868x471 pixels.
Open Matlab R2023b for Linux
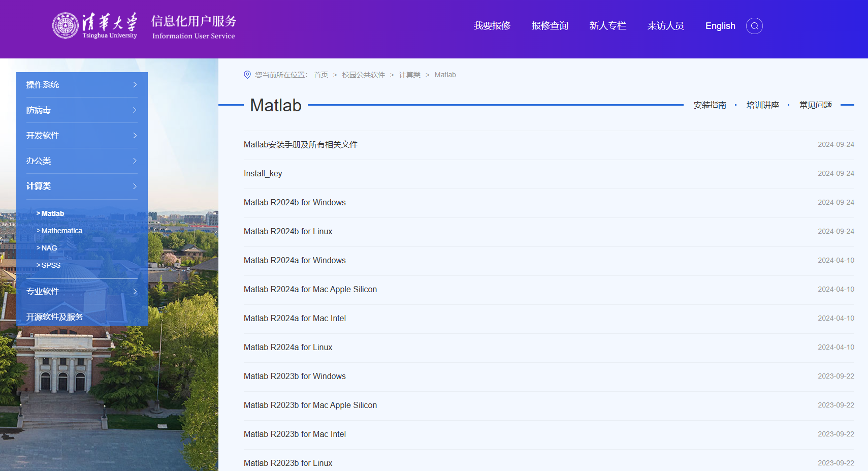tap(288, 463)
